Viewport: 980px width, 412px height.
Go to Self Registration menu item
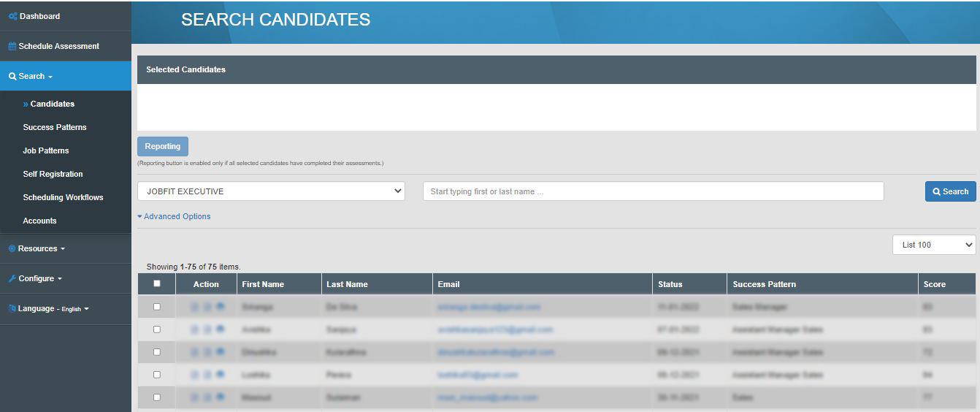coord(53,174)
